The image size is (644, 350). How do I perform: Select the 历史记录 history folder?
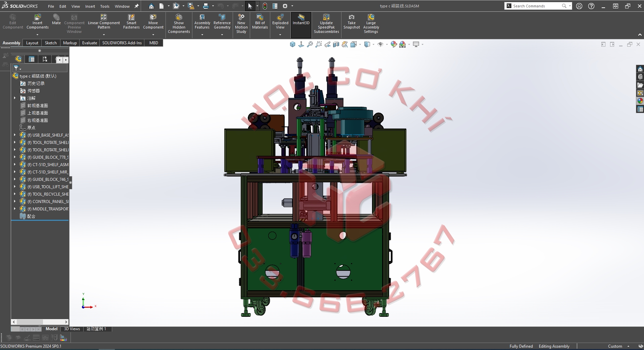[x=36, y=83]
